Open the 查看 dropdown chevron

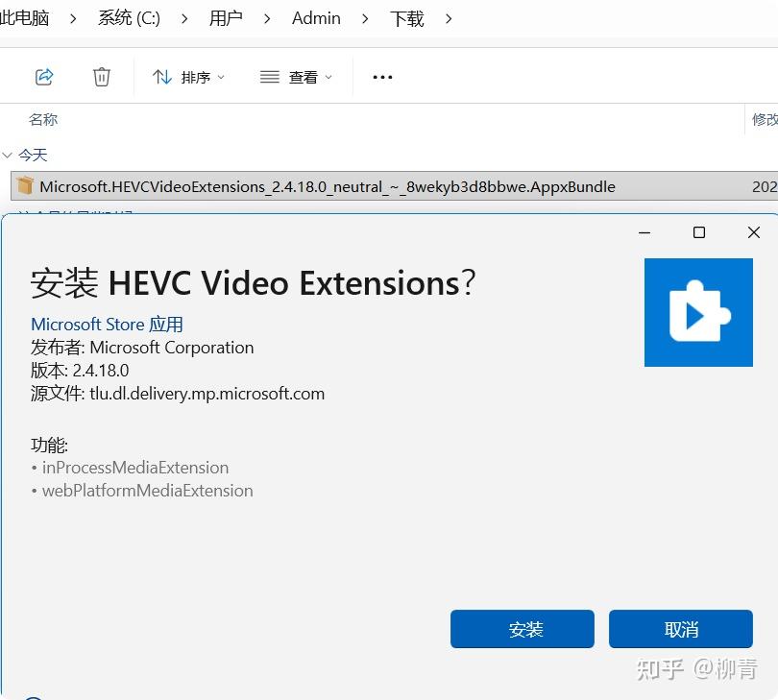click(x=327, y=77)
